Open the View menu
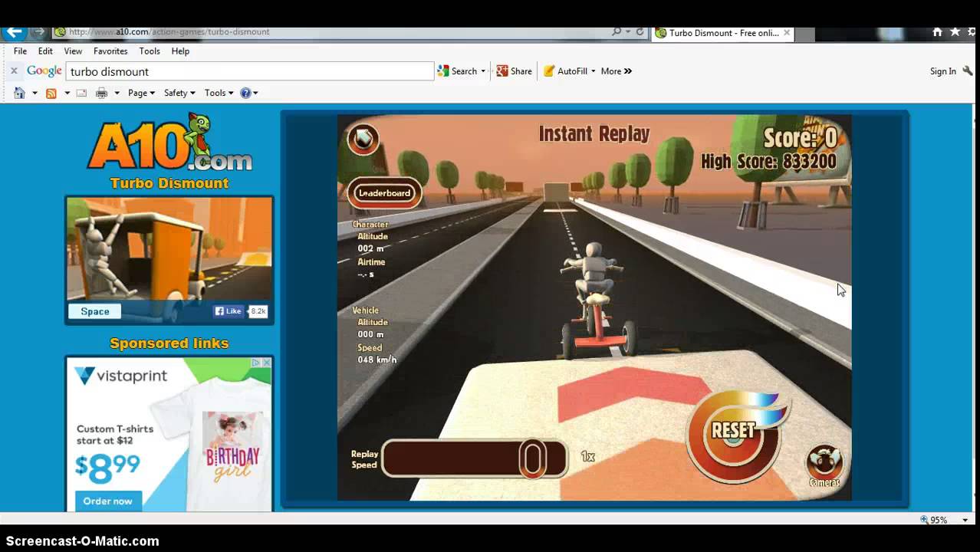This screenshot has height=552, width=980. pos(73,51)
